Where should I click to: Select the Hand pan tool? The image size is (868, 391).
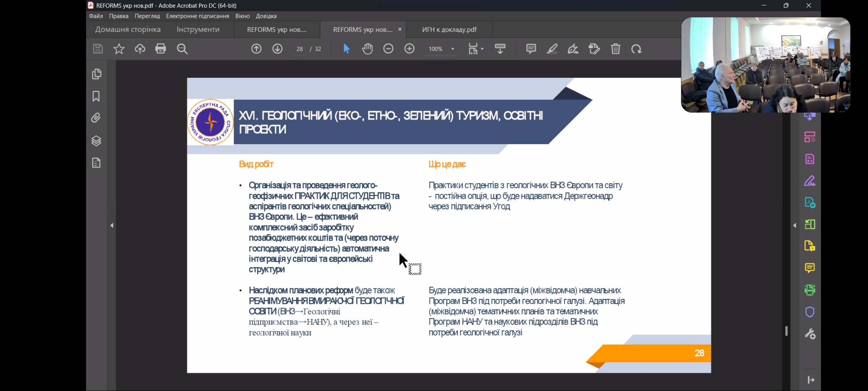pyautogui.click(x=367, y=49)
